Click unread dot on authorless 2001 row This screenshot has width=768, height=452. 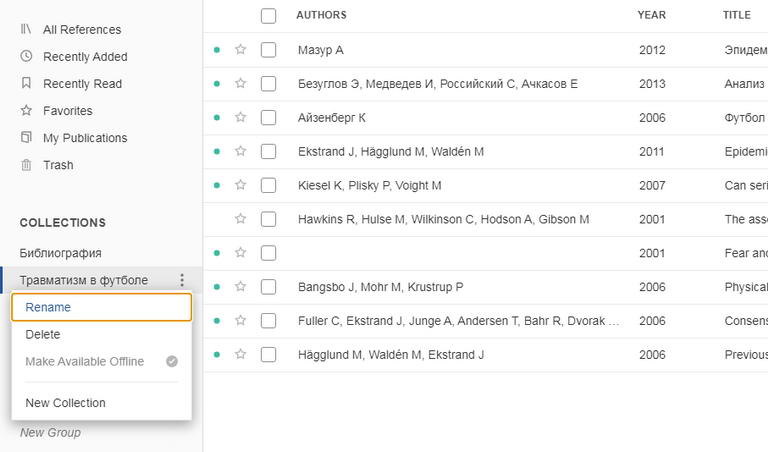pyautogui.click(x=216, y=253)
